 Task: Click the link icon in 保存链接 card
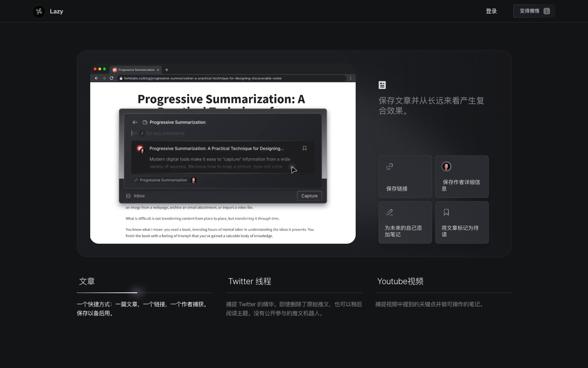click(x=390, y=166)
